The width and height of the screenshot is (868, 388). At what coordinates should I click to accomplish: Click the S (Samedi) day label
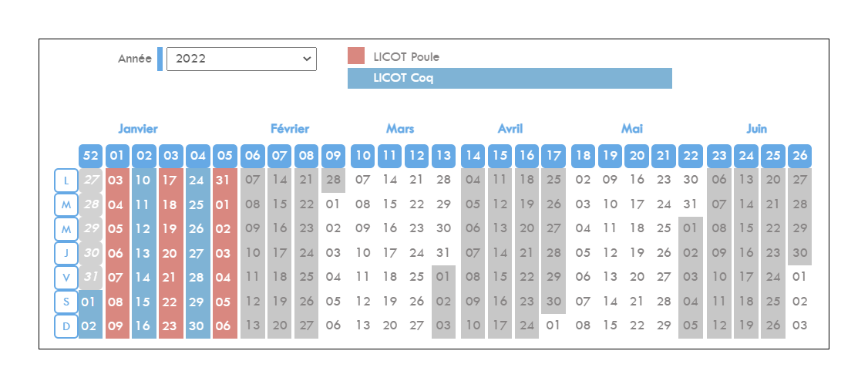tap(66, 302)
